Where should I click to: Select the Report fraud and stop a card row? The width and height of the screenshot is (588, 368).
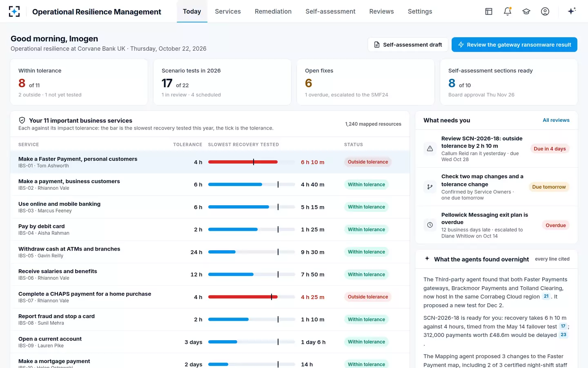210,319
